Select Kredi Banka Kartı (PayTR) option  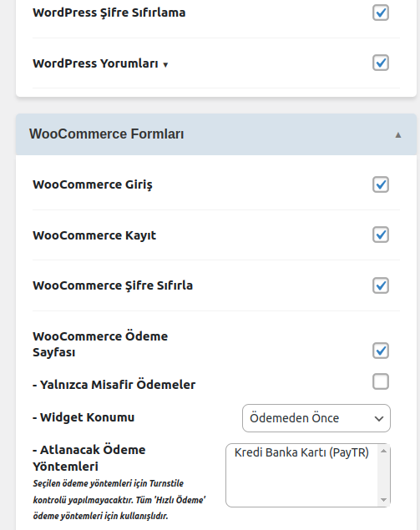coord(301,452)
